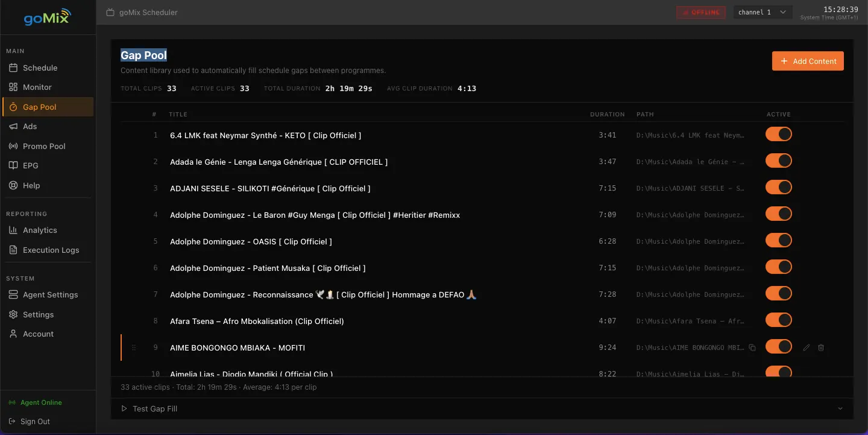Click the path D:\Music\6.4 LMK feat Neym…
The image size is (868, 435).
690,135
